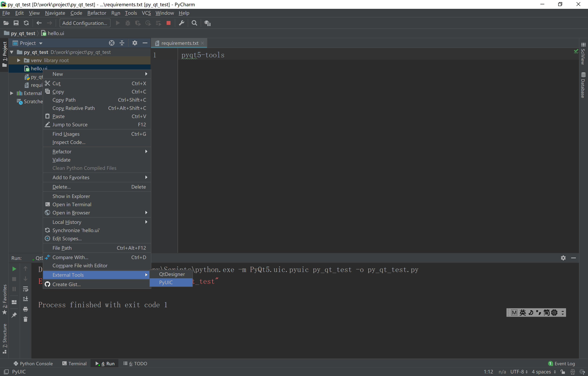Open the Terminal tool window tab
The image size is (588, 376).
pos(74,363)
